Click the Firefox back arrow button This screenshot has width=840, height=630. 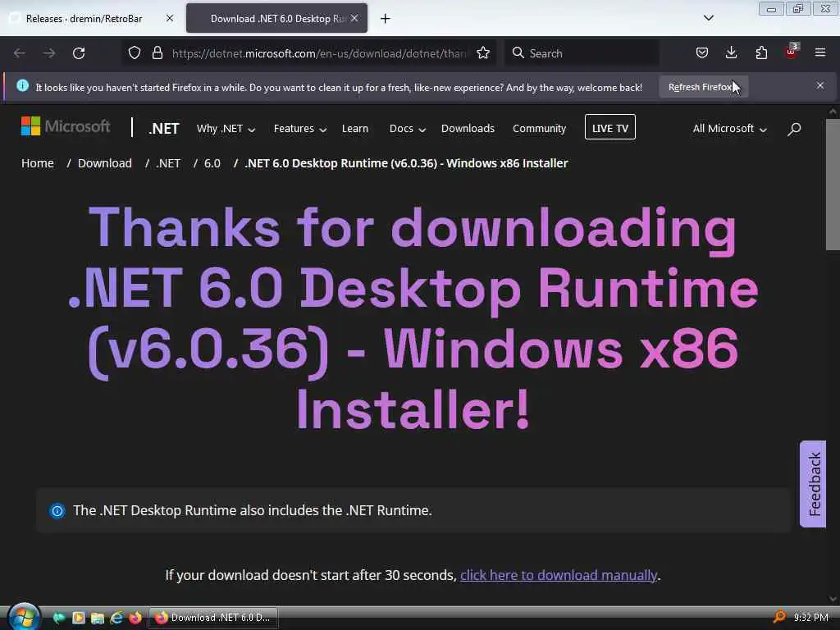point(20,53)
